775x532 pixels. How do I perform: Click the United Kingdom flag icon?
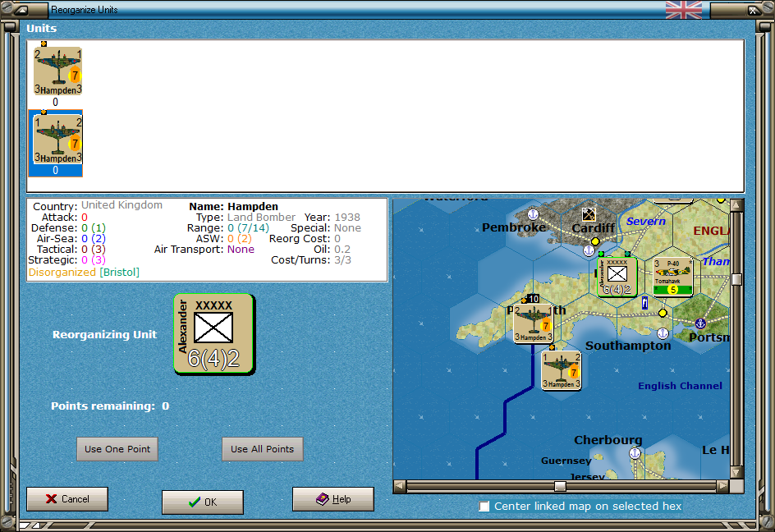point(684,9)
